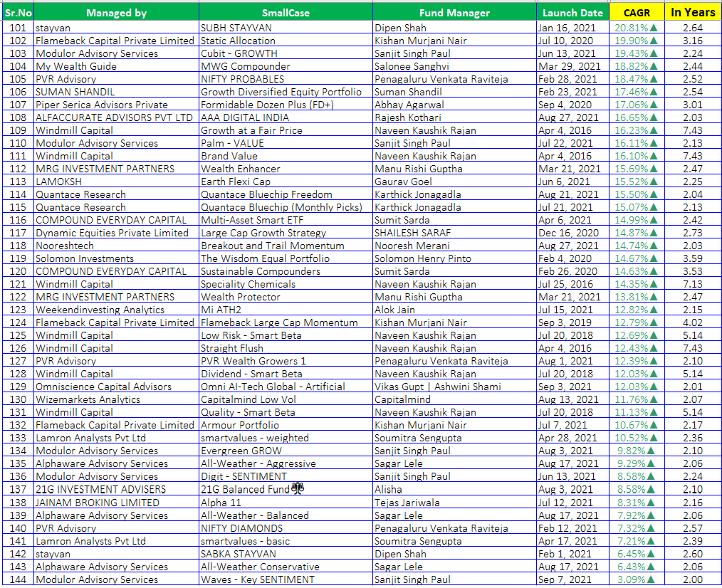Select the 'Quantace Bluechip (Monthly Picks)' cell
This screenshot has height=588, width=722.
click(x=286, y=207)
